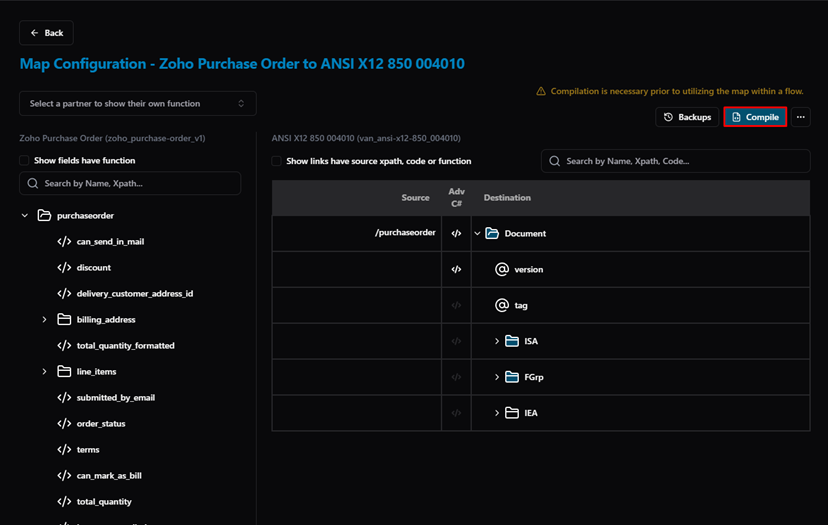
Task: Select the discount field
Action: [93, 268]
